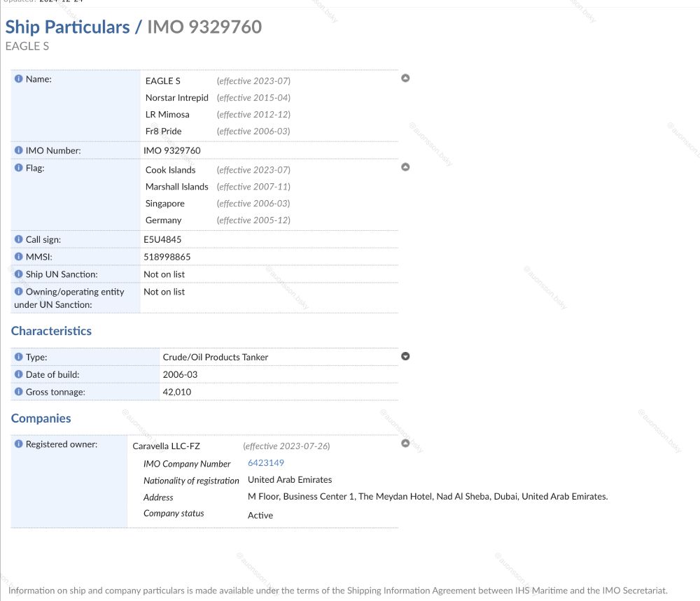
Task: Click the info icon beside Registered owner
Action: point(18,444)
